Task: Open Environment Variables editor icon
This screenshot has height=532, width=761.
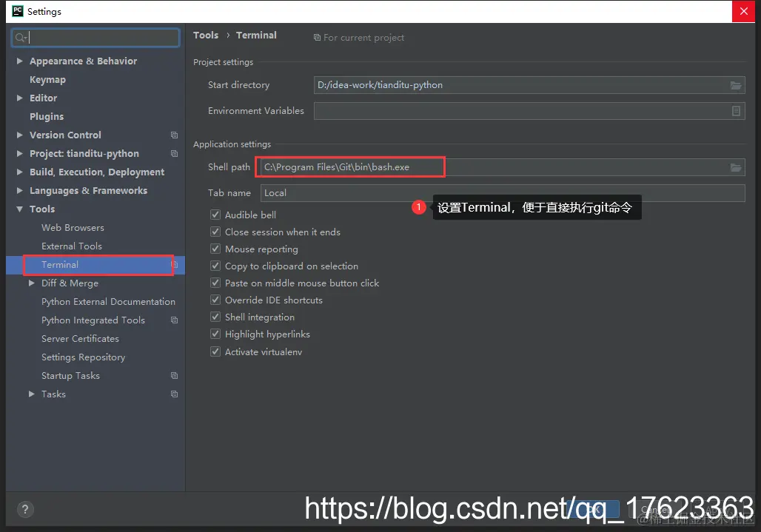Action: (736, 111)
